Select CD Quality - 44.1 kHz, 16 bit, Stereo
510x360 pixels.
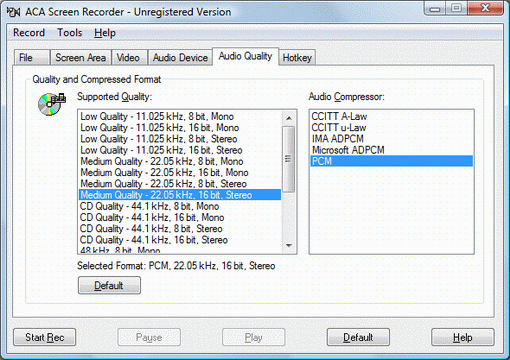point(180,240)
